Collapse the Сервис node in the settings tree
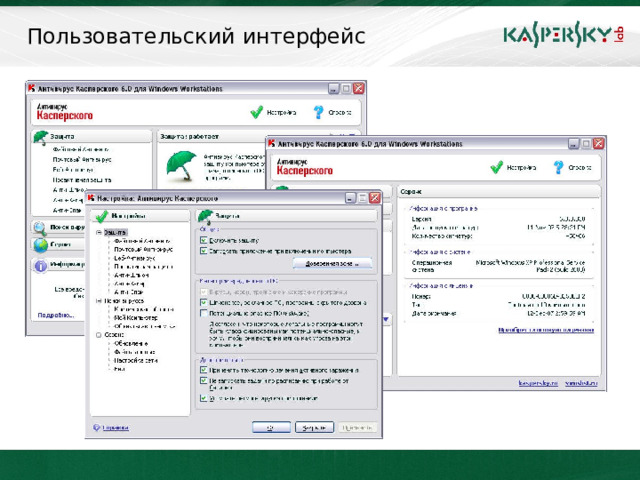 click(98, 335)
